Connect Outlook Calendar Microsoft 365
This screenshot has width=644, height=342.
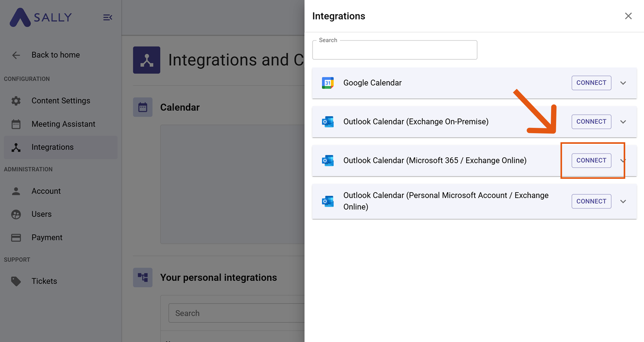click(x=591, y=160)
